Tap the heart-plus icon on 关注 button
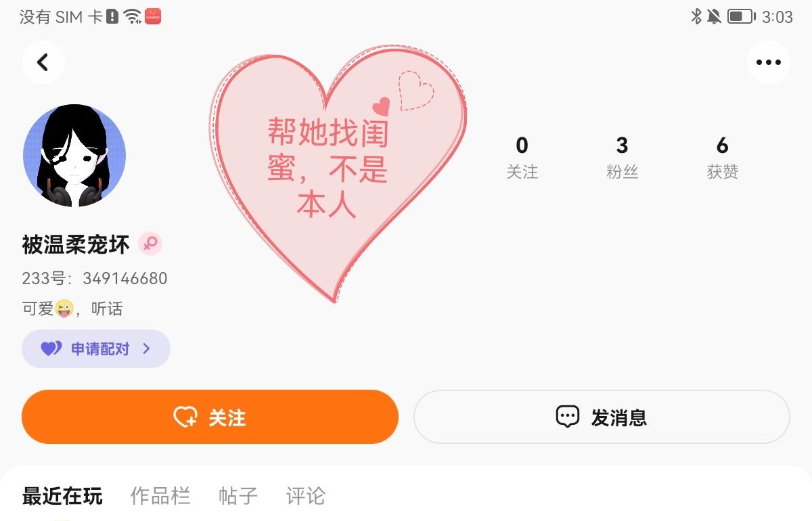The height and width of the screenshot is (521, 812). 185,417
